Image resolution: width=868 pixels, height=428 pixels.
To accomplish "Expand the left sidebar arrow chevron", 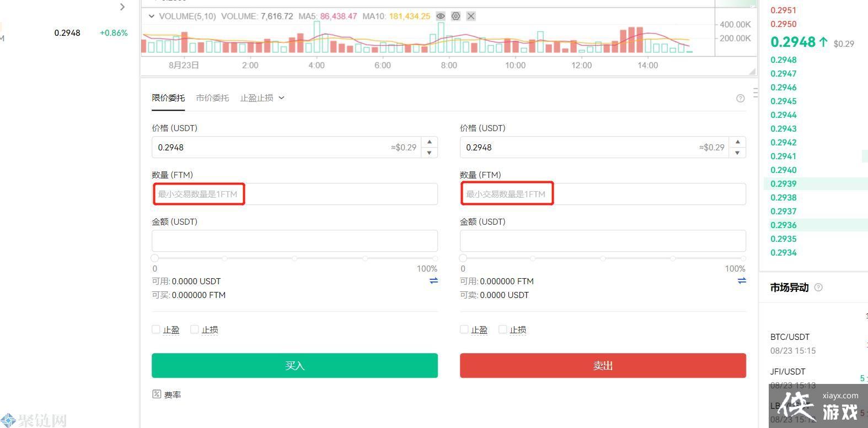I will [x=122, y=7].
